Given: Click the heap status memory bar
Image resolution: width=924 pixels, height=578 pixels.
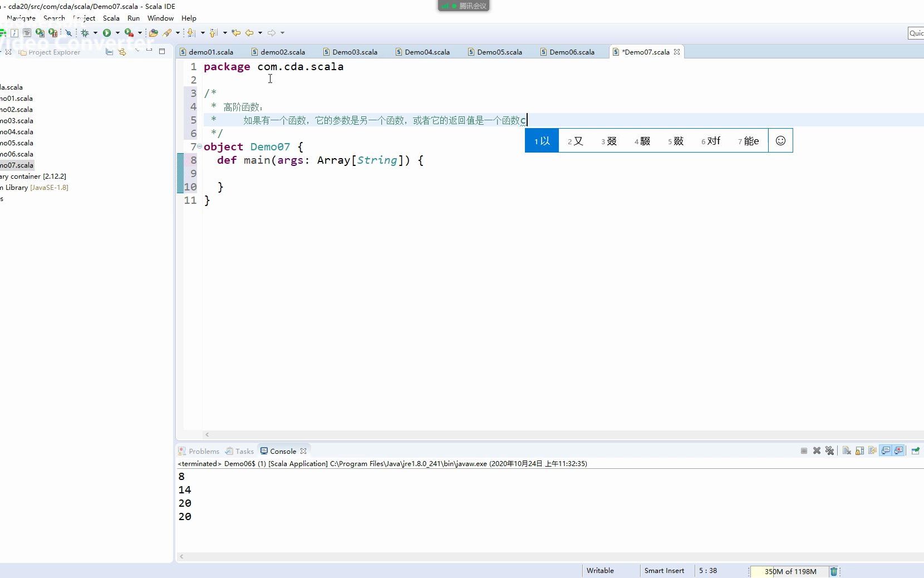Looking at the screenshot, I should [x=790, y=571].
